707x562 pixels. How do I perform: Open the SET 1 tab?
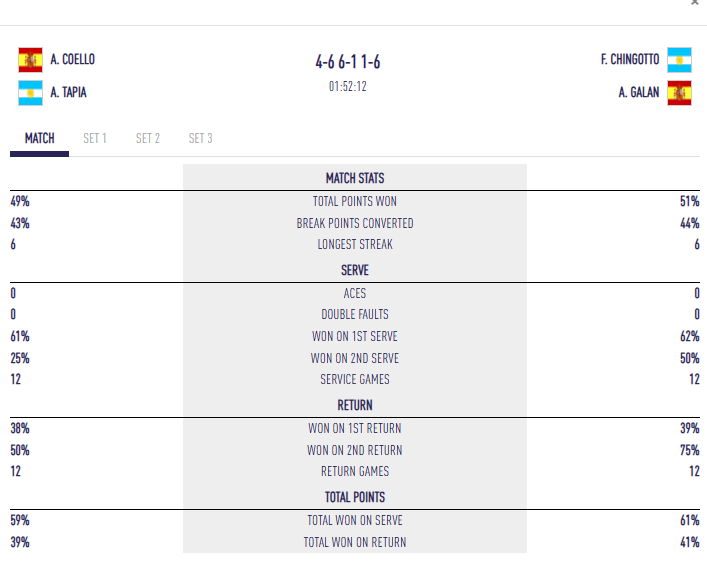tap(95, 138)
